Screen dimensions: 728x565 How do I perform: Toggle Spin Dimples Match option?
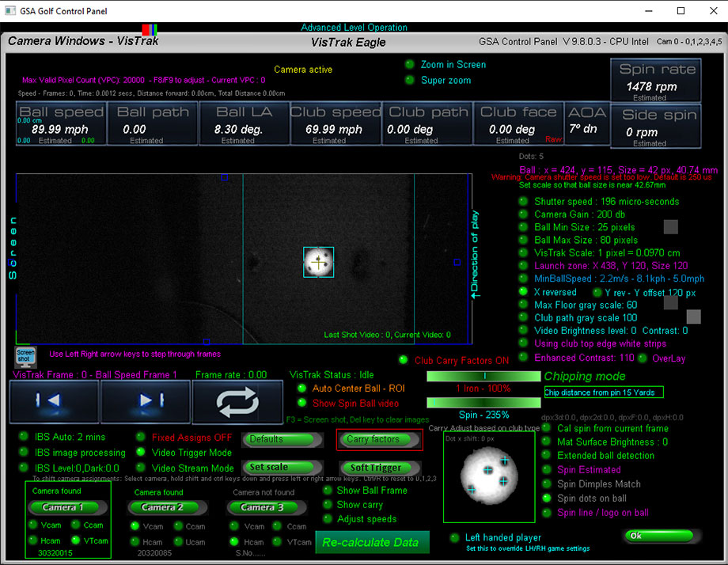(x=547, y=483)
